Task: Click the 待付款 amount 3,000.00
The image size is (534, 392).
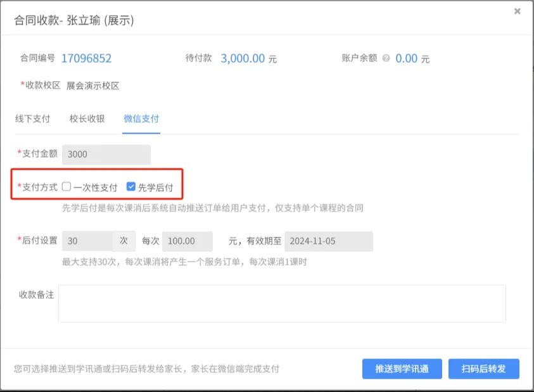Action: click(x=243, y=58)
